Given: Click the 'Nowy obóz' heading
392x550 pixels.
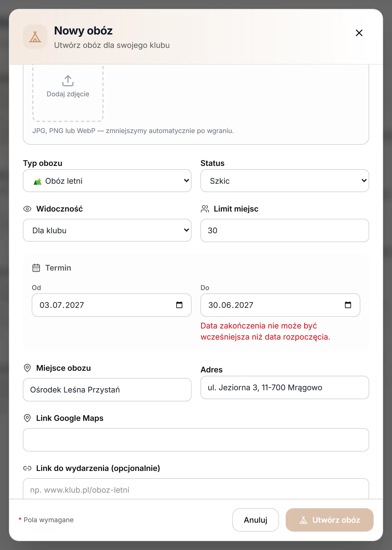Looking at the screenshot, I should point(83,31).
